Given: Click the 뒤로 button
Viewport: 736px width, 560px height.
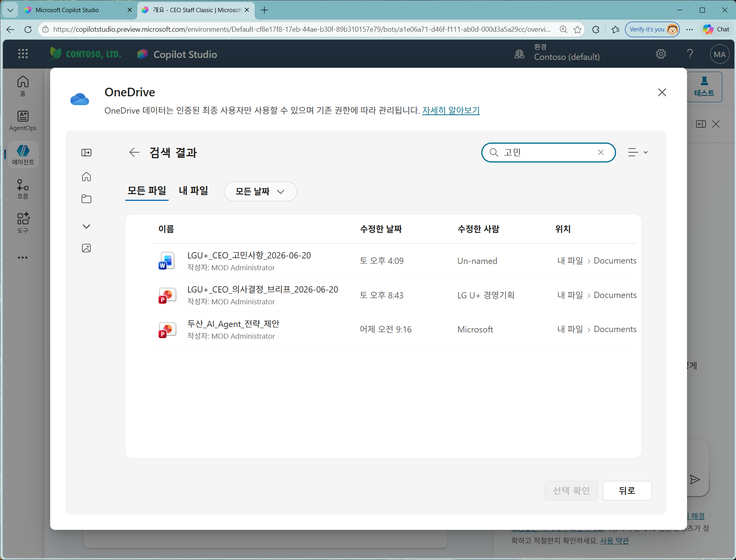Looking at the screenshot, I should (627, 491).
